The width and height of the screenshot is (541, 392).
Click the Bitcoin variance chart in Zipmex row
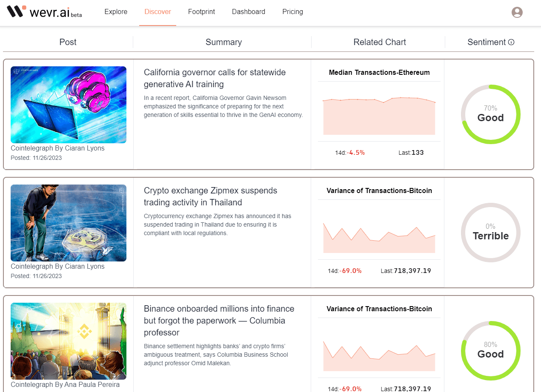379,237
